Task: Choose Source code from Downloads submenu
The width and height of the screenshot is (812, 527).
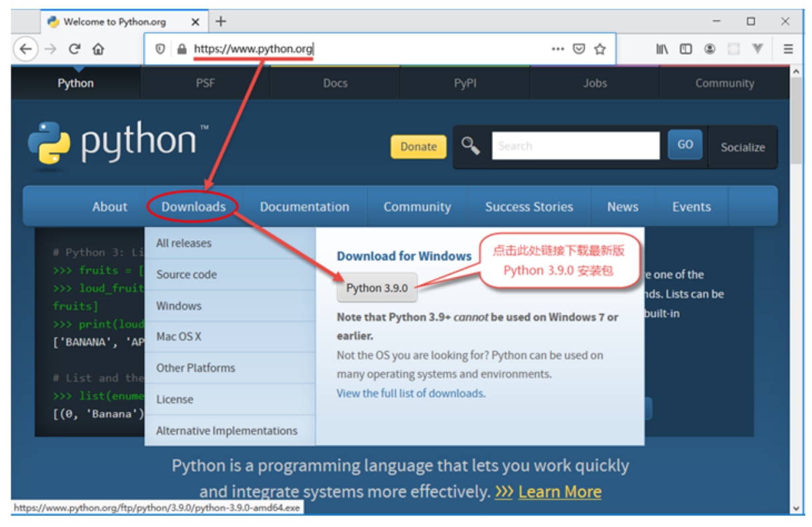Action: [230, 274]
